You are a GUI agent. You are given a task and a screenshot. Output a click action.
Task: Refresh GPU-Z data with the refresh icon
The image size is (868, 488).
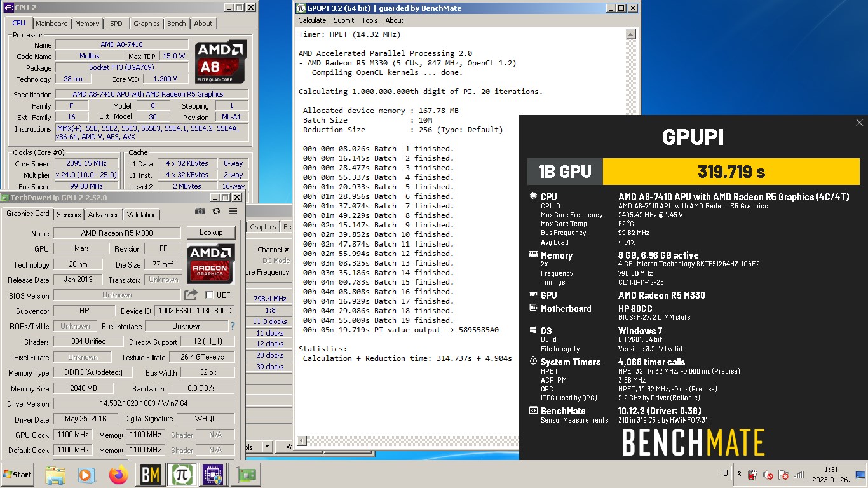tap(216, 212)
